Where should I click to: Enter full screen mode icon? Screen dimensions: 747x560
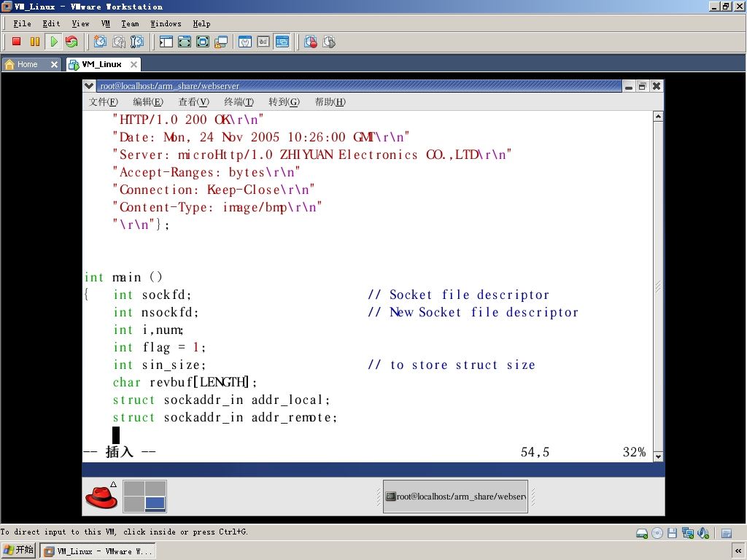203,42
